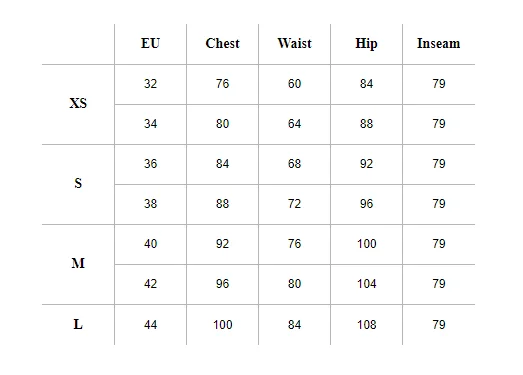Select the S size row label
The height and width of the screenshot is (375, 523).
(x=78, y=183)
